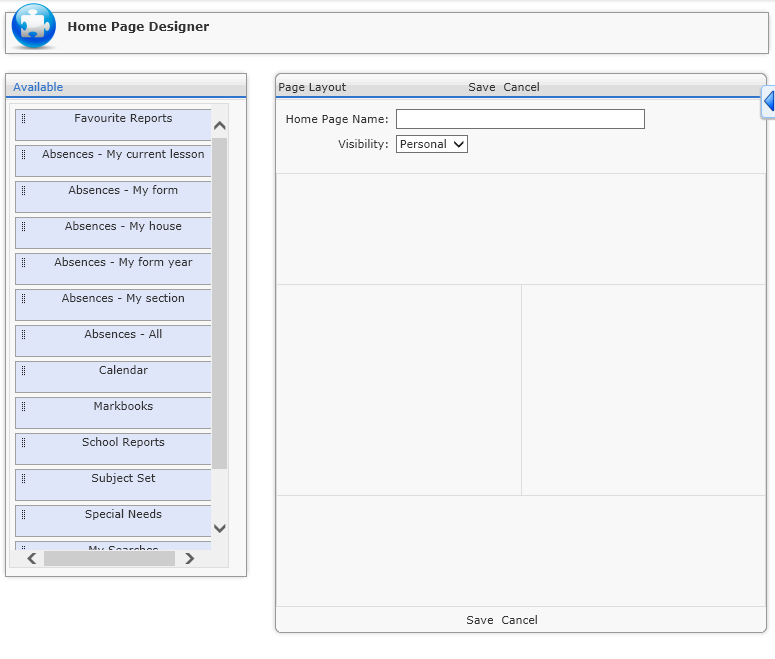This screenshot has width=775, height=659.
Task: Click the drag handle of Calendar widget
Action: pos(23,371)
